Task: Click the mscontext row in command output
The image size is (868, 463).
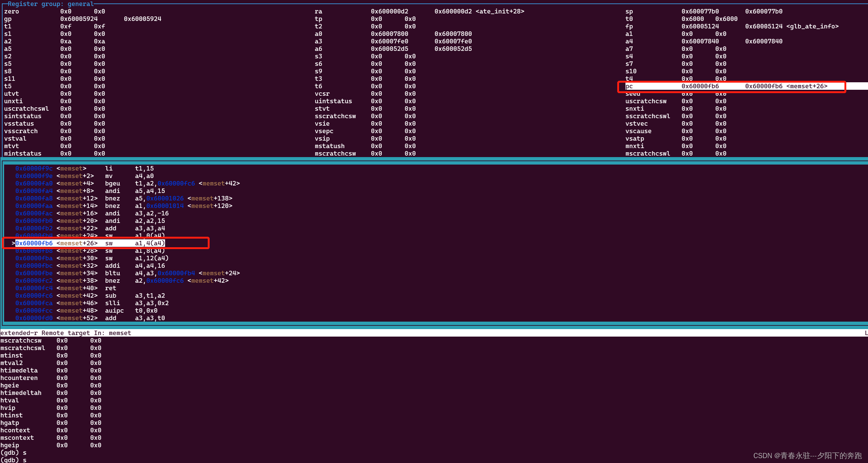Action: pyautogui.click(x=17, y=438)
